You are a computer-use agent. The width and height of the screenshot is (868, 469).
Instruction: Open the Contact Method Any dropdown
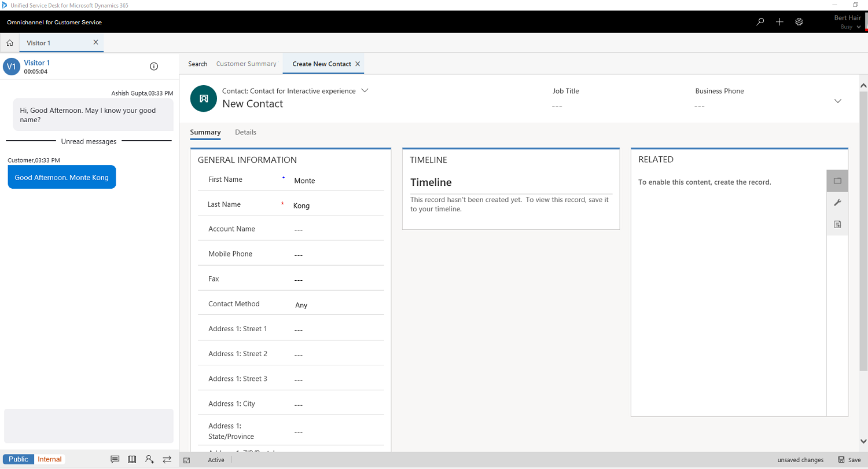point(337,305)
